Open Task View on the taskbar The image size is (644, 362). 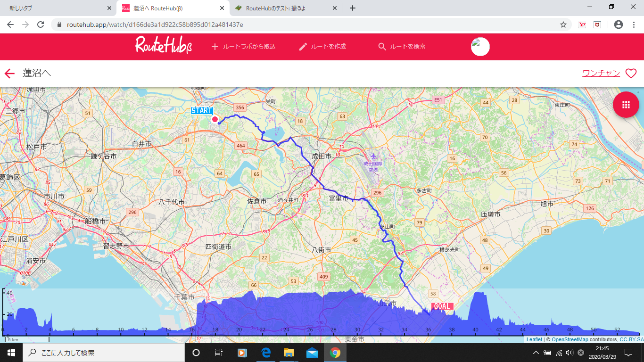pyautogui.click(x=219, y=352)
